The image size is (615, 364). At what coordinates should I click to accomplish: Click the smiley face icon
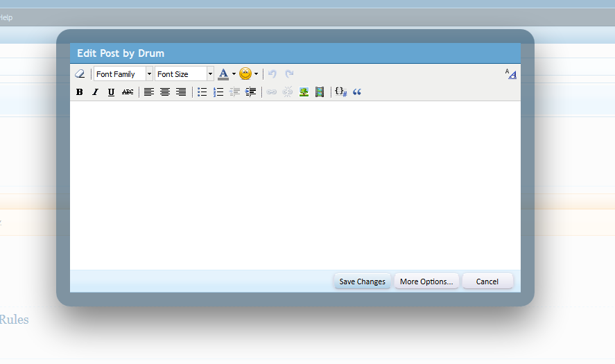click(x=245, y=73)
